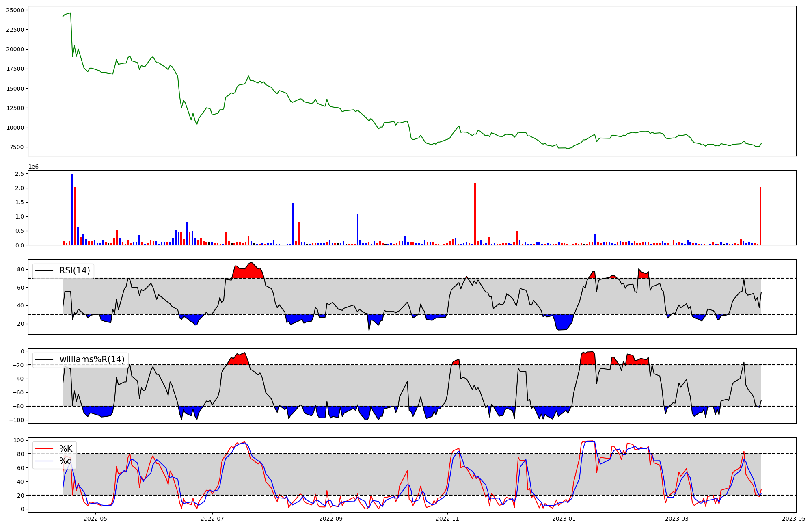812x528 pixels.
Task: Click the 2022-05 x-axis tick label
Action: (95, 519)
